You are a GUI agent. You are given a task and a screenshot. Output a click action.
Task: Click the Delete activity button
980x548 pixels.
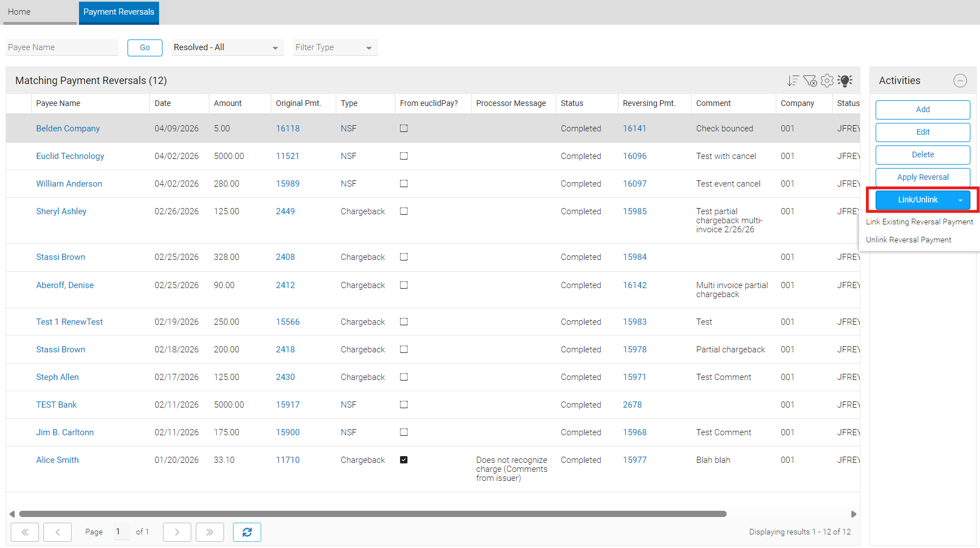click(923, 155)
